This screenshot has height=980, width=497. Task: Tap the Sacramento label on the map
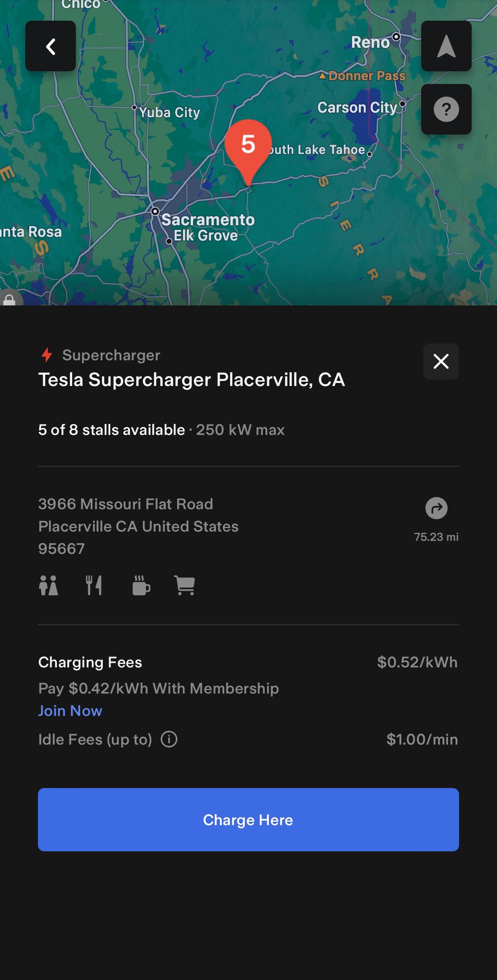pos(208,220)
